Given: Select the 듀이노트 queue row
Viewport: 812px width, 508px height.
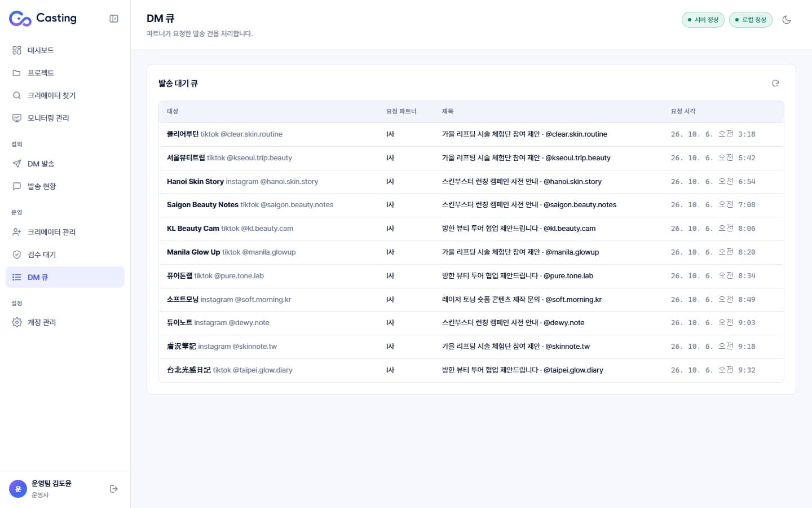Looking at the screenshot, I should tap(471, 323).
